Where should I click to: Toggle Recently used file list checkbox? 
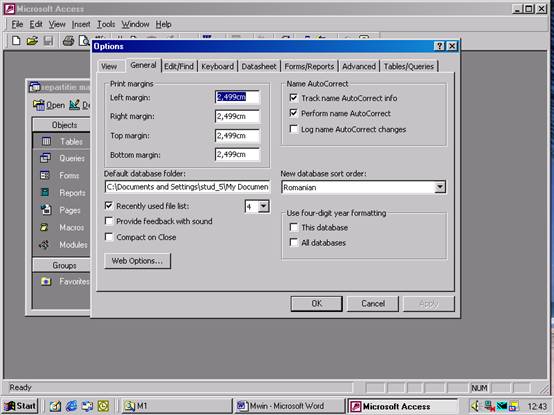109,206
